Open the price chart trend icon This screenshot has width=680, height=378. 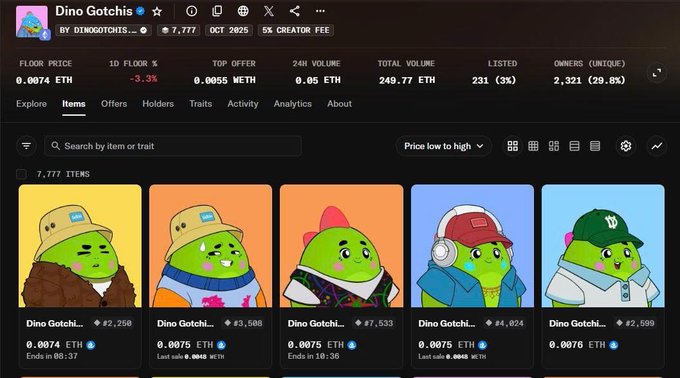coord(657,146)
